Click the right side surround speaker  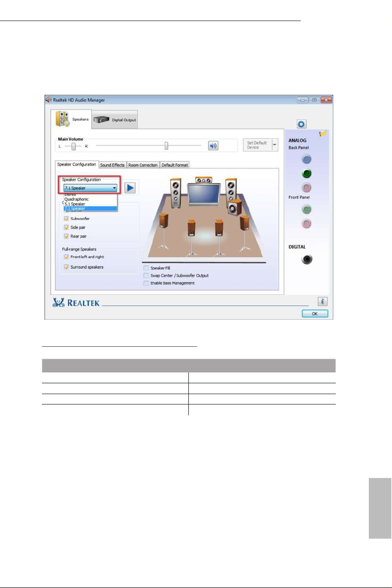point(245,232)
